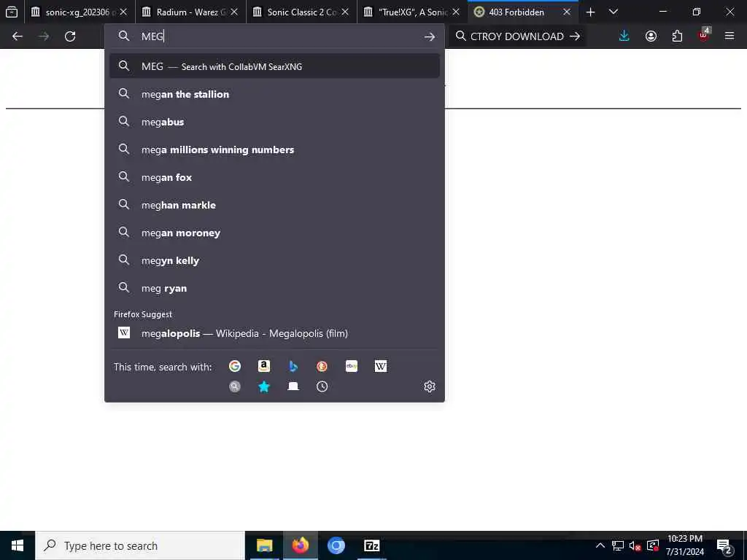747x560 pixels.
Task: Search with Amazon one-off engine icon
Action: click(264, 366)
